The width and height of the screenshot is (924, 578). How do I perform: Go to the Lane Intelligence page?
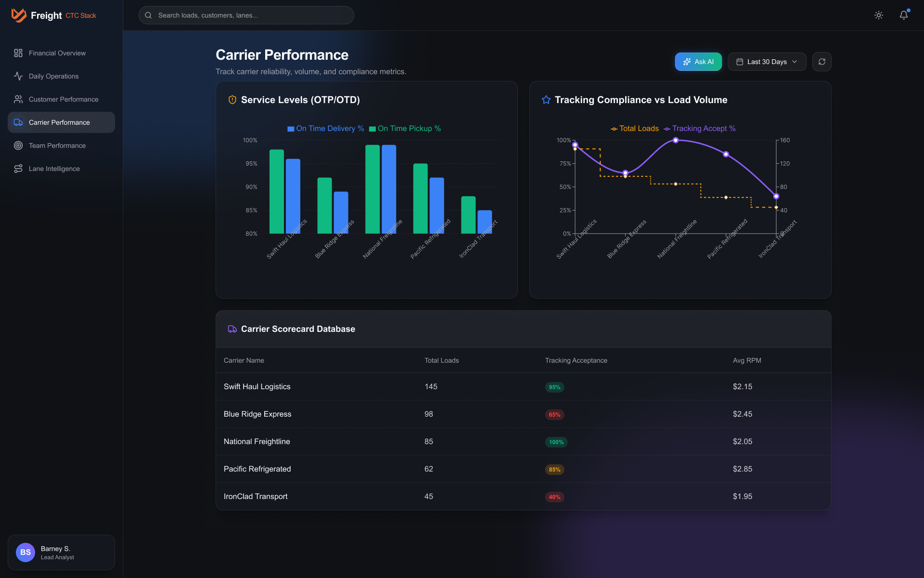[54, 169]
